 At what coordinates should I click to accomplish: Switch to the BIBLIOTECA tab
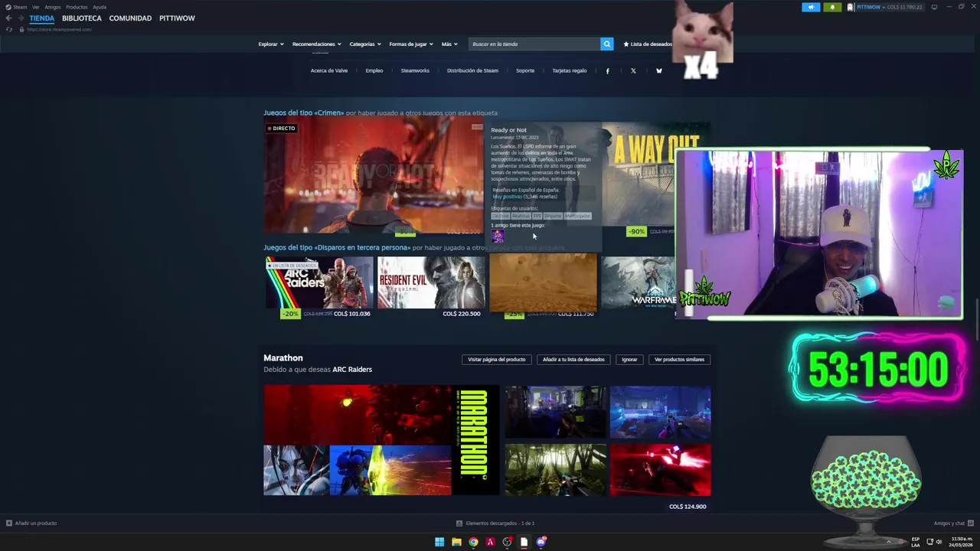point(82,18)
